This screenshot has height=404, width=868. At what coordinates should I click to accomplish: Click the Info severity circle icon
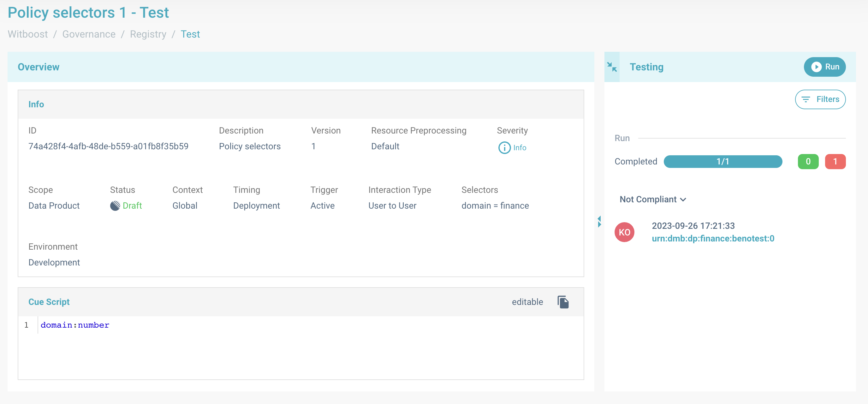point(504,148)
